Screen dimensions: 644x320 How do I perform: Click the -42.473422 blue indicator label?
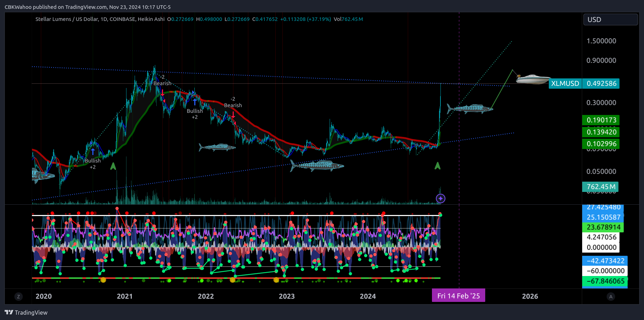(605, 261)
